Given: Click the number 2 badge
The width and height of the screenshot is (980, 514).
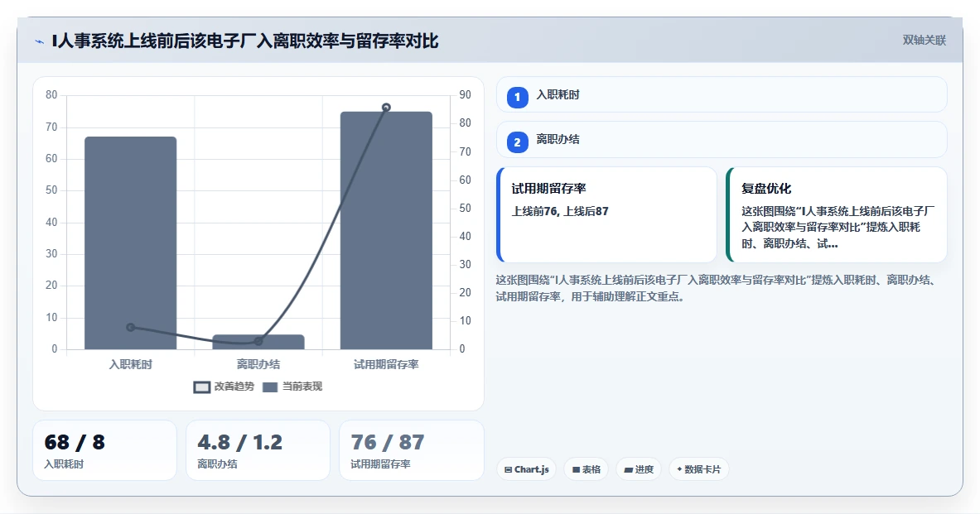Looking at the screenshot, I should click(518, 142).
